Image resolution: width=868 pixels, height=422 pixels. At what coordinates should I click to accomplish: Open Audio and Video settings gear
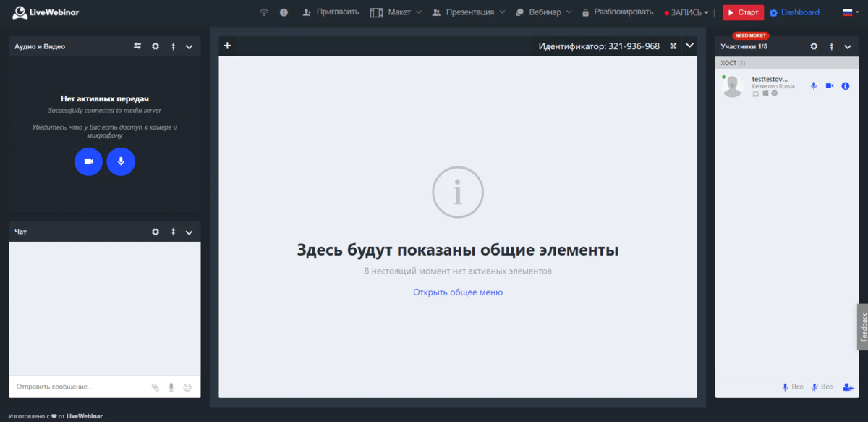point(156,46)
